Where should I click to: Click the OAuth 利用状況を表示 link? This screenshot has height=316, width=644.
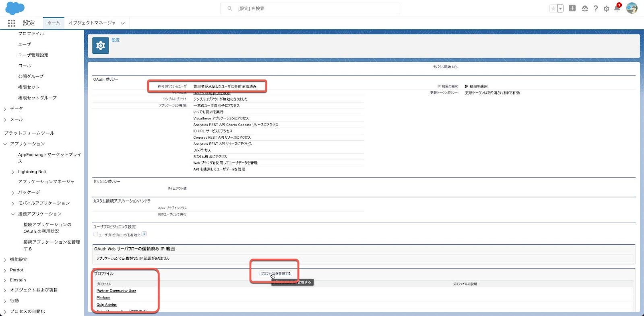coord(212,93)
